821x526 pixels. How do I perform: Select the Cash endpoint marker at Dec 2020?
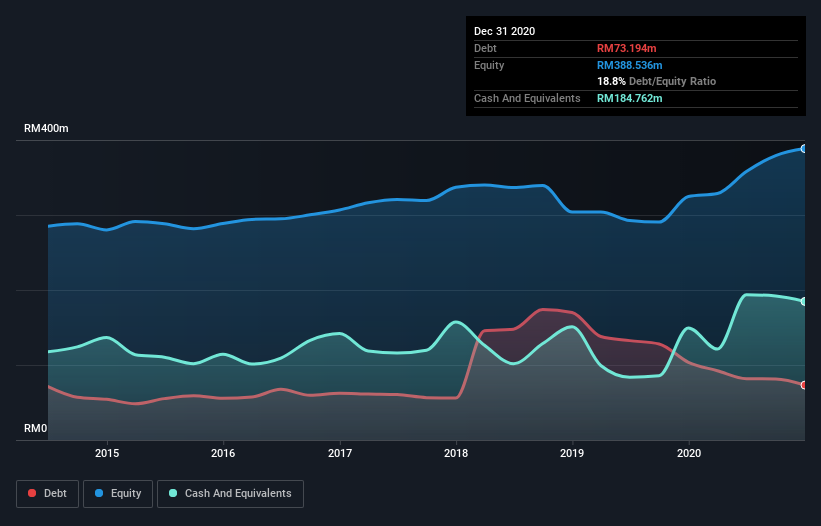point(804,301)
